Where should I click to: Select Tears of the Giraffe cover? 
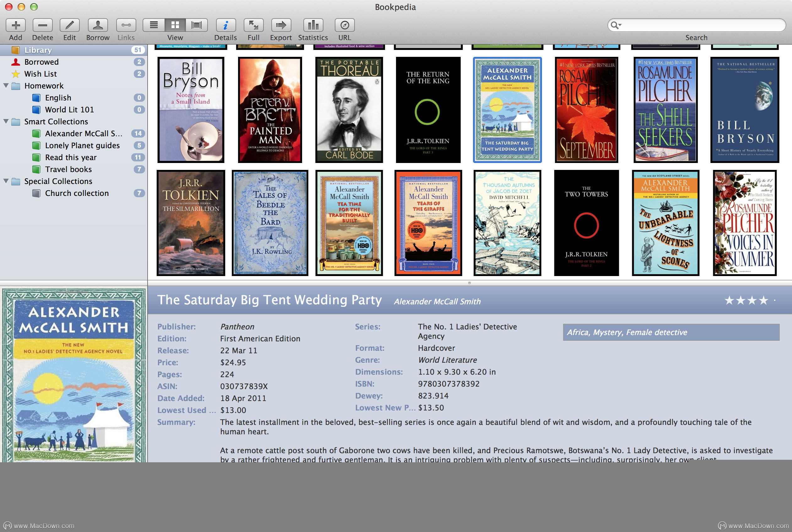[x=428, y=223]
